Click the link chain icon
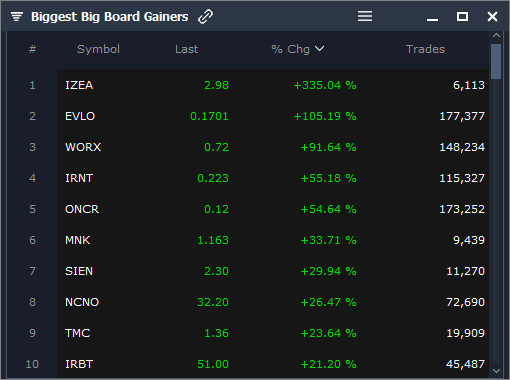The width and height of the screenshot is (510, 380). 205,16
